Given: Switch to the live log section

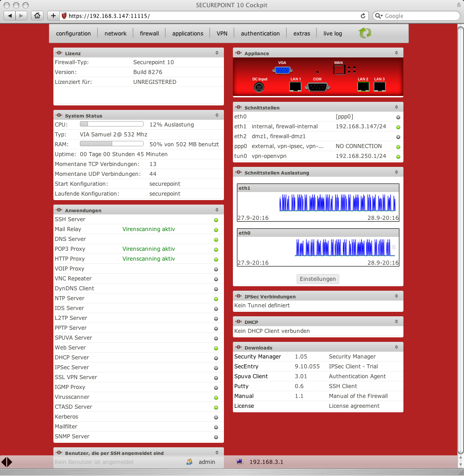Looking at the screenshot, I should click(x=332, y=33).
